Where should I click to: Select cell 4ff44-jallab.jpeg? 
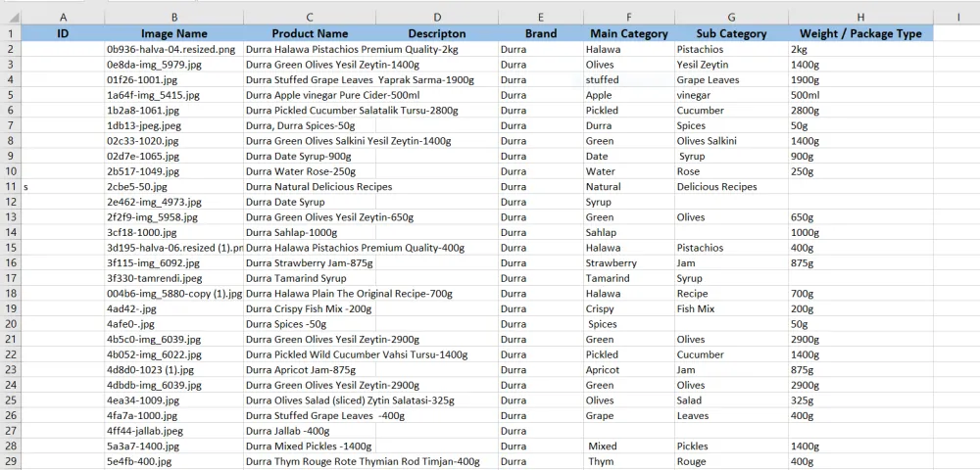click(173, 431)
